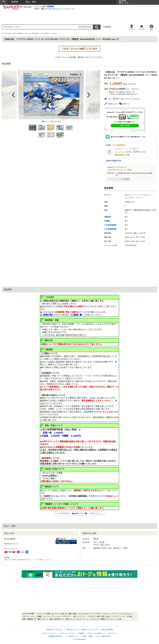Click the LINE おトクな情報 banner

tap(79, 574)
